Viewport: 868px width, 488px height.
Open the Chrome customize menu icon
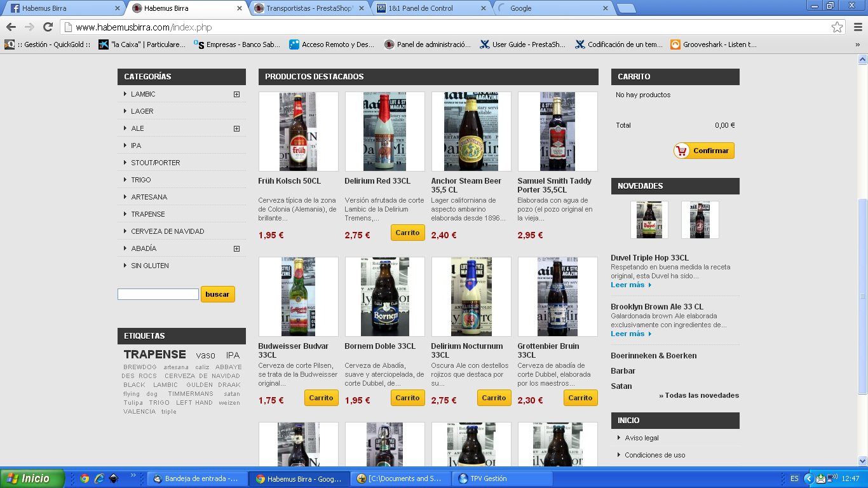pos(858,27)
